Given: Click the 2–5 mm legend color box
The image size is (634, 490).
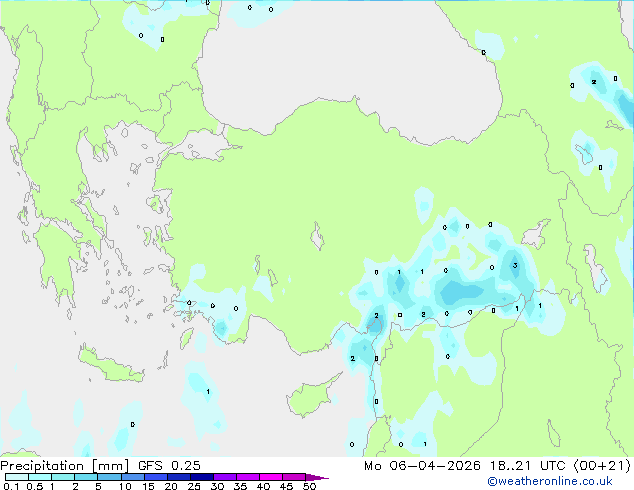Looking at the screenshot, I should 86,477.
